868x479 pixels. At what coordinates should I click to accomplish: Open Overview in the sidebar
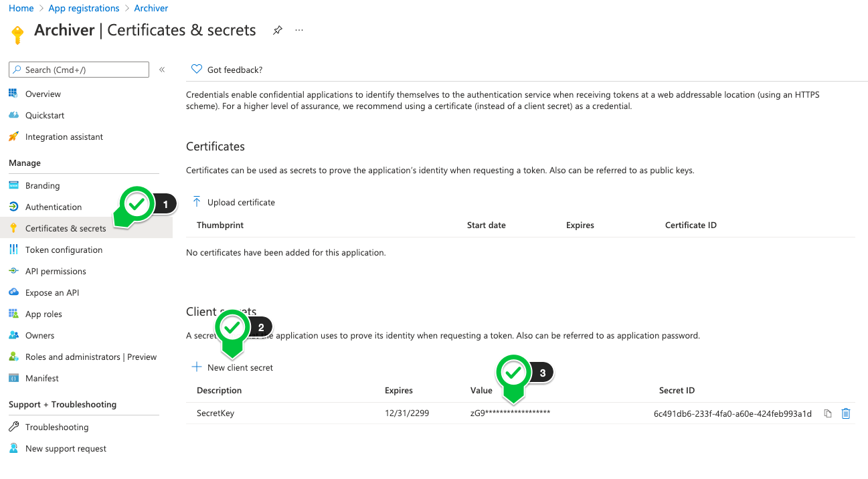(x=43, y=94)
